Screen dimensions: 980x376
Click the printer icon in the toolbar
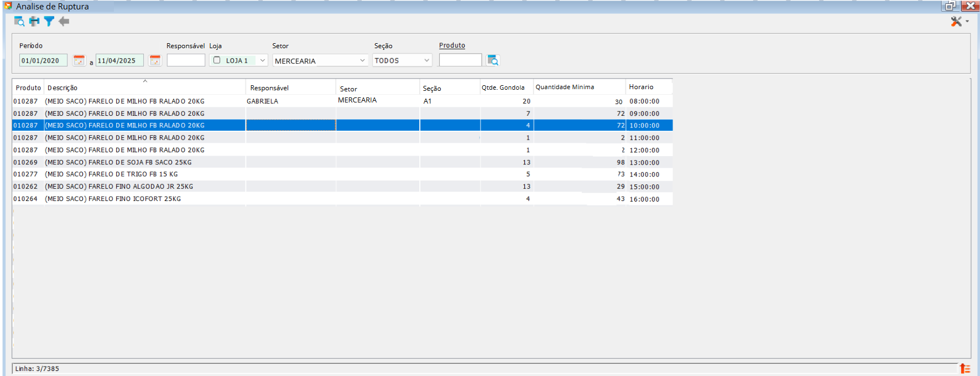click(x=34, y=22)
